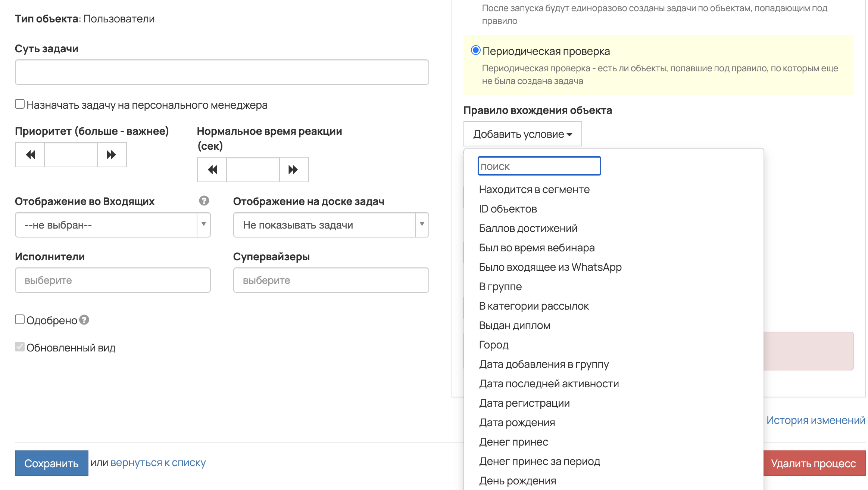
Task: Pick the Дата регистрации condition
Action: click(524, 403)
